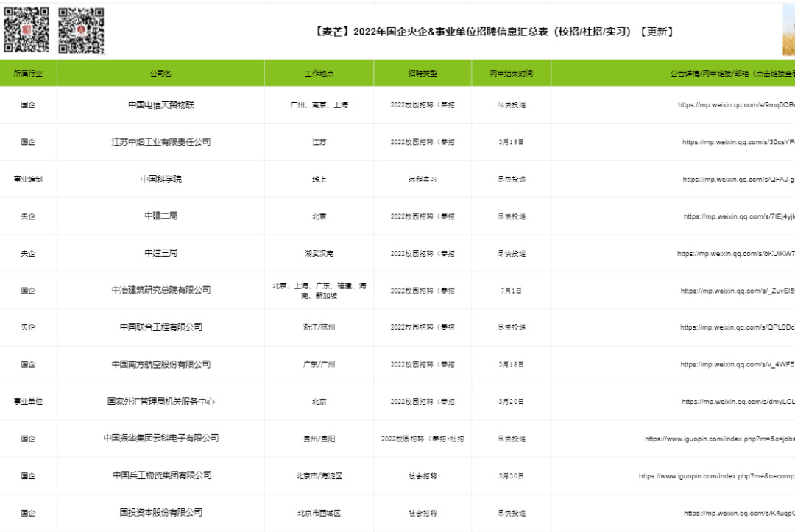Select the 社会招聘 cell for 中国兵工物资集团有限公司
The height and width of the screenshot is (532, 795).
tap(423, 475)
